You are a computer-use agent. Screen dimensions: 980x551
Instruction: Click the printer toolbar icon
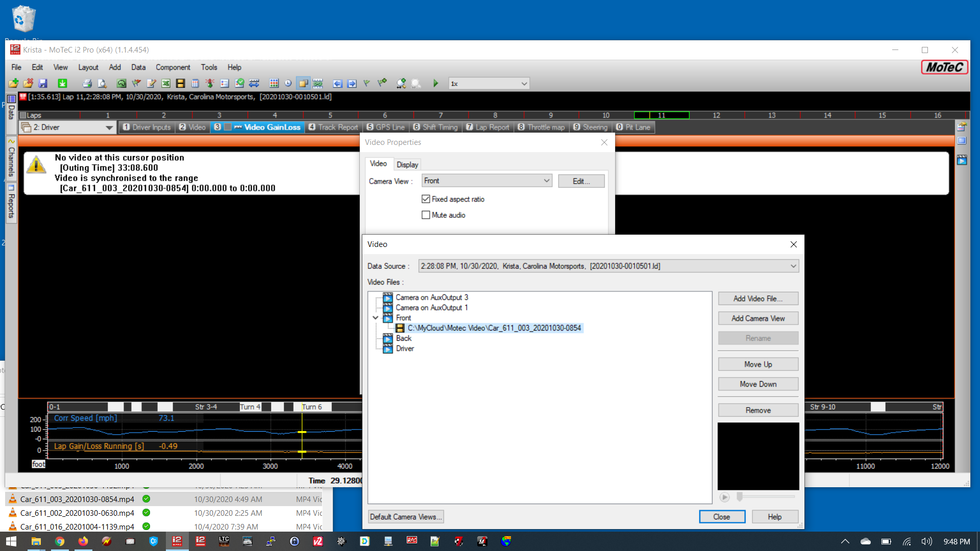point(87,83)
